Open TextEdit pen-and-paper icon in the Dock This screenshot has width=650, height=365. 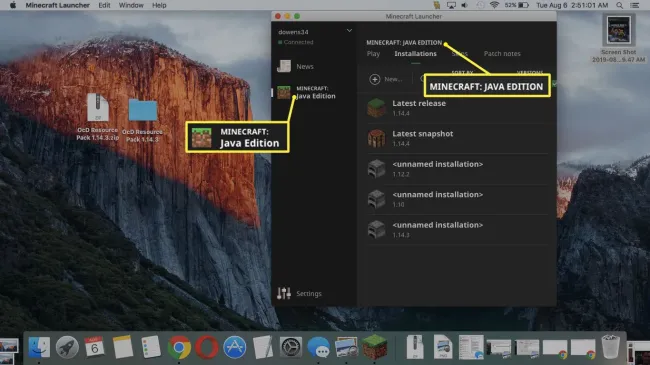point(263,347)
